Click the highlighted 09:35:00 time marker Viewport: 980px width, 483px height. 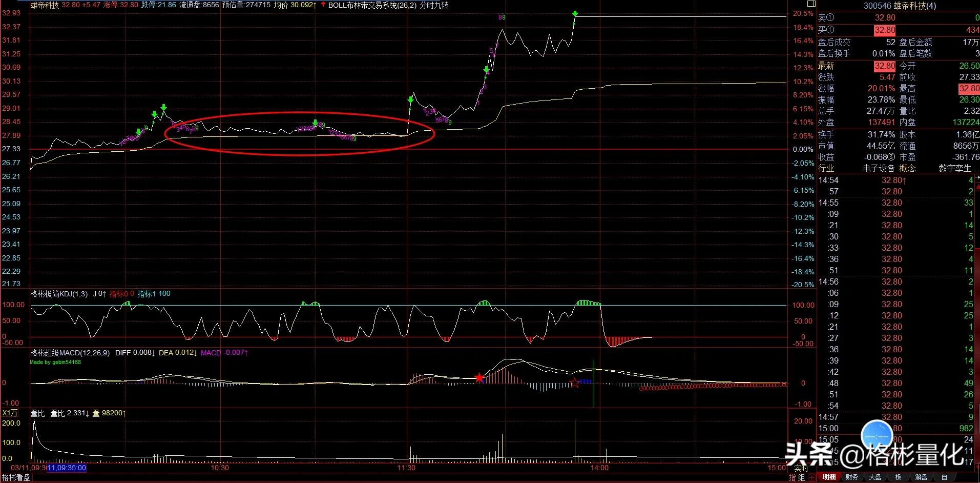point(67,468)
